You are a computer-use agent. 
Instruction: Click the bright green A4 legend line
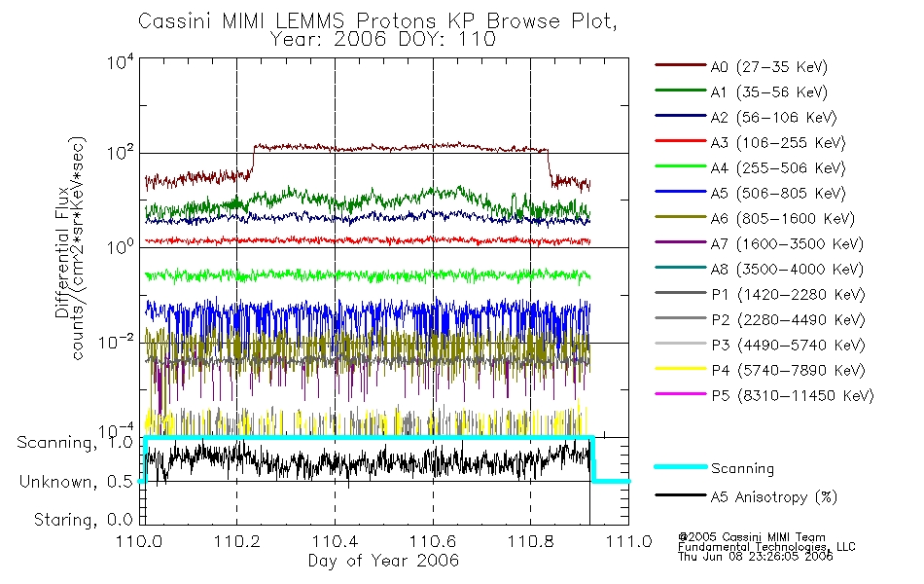coord(681,166)
